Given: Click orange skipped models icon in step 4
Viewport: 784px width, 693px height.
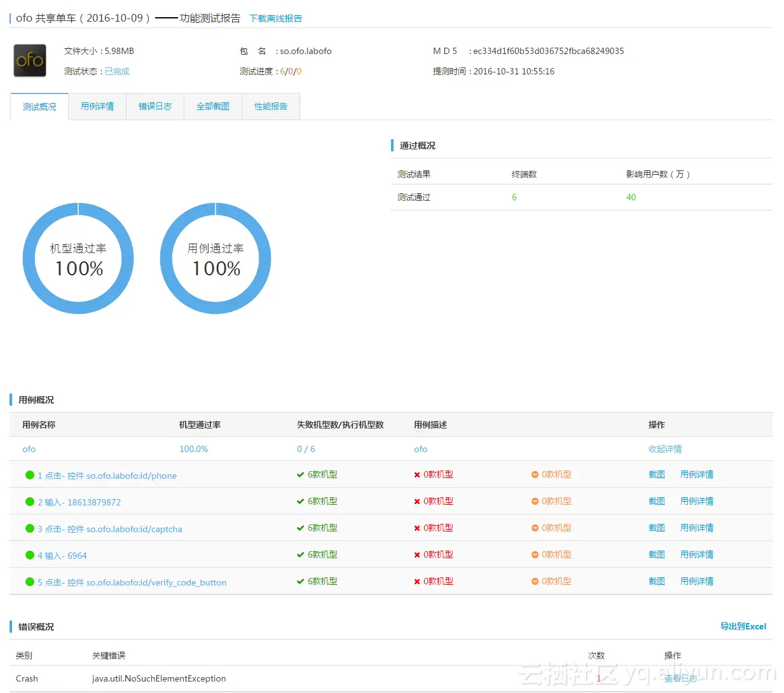Looking at the screenshot, I should tap(535, 554).
